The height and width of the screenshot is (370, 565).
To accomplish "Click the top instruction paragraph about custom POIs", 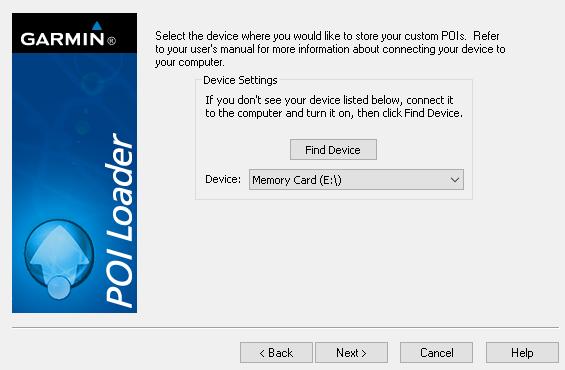I will (330, 49).
